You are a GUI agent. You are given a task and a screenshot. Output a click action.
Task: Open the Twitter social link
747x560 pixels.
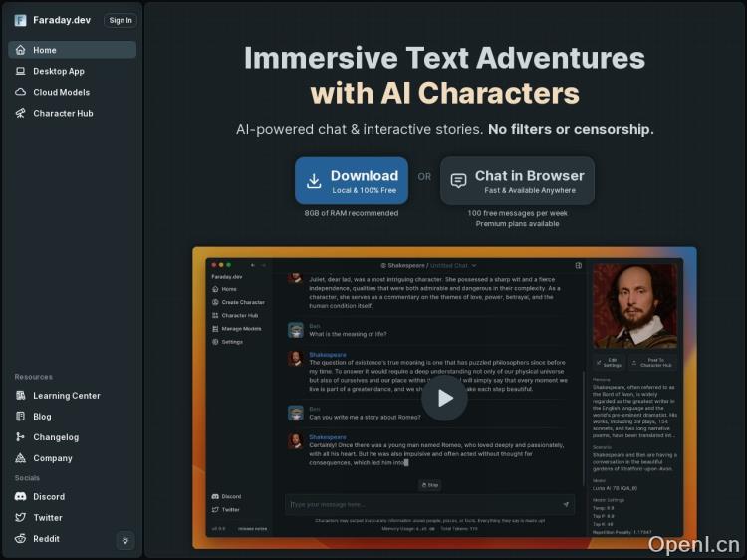(x=47, y=518)
